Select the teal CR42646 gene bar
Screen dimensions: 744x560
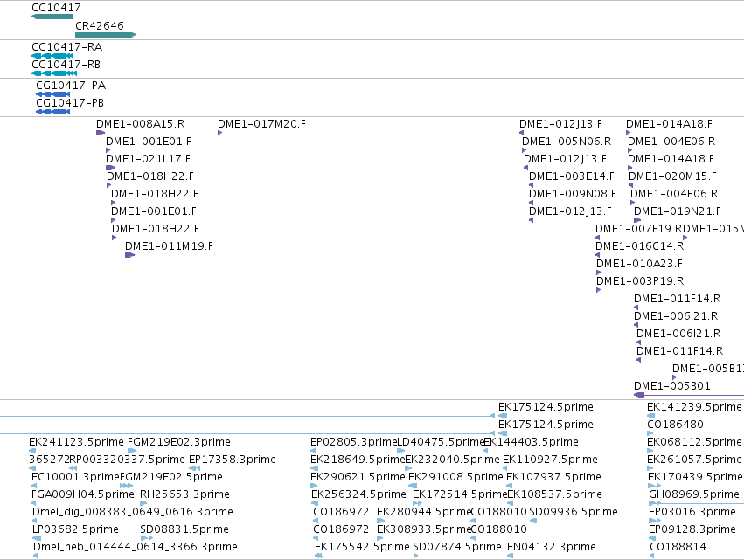pos(106,35)
